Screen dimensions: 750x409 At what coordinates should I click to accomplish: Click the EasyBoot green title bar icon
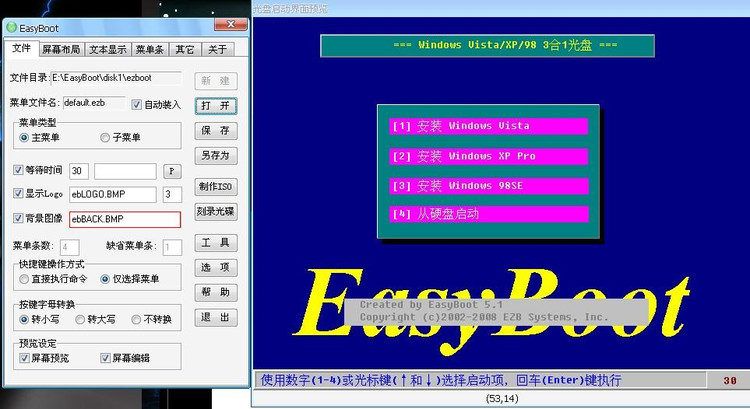pyautogui.click(x=12, y=28)
